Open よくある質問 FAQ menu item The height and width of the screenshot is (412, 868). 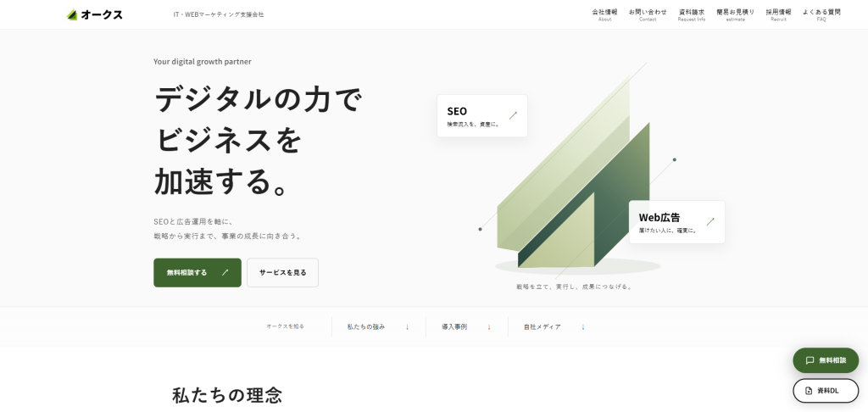tap(821, 15)
